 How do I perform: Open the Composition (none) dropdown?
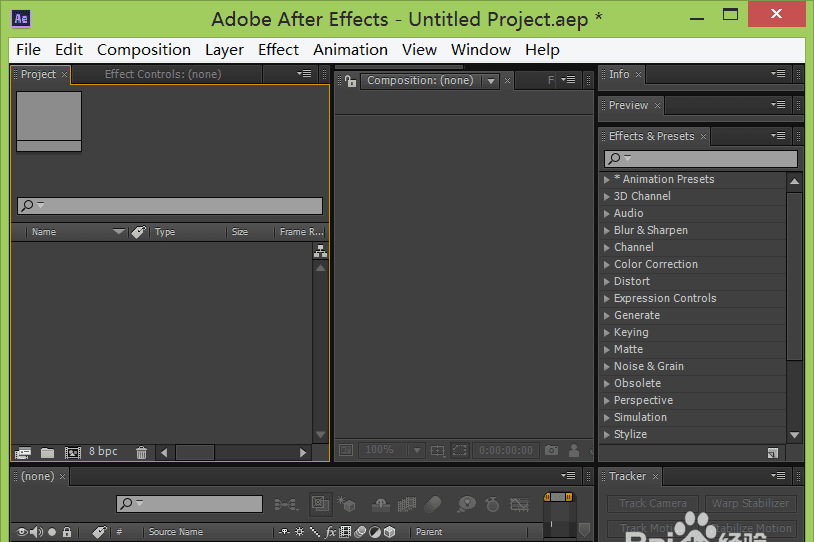[490, 81]
